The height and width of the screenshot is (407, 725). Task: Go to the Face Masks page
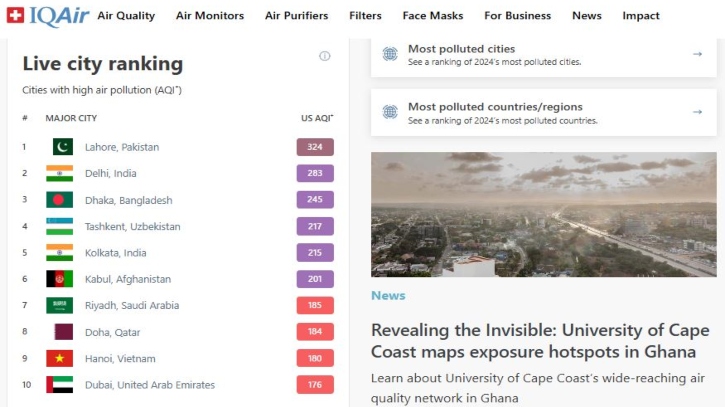point(433,16)
